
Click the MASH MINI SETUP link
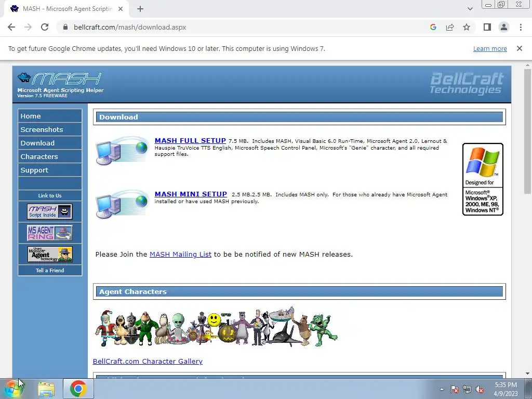(x=191, y=194)
